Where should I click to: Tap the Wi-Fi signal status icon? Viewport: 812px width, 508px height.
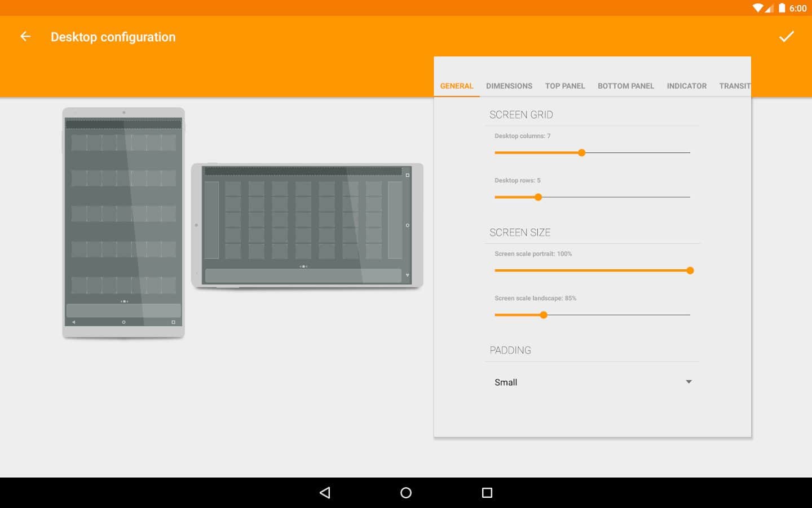[x=758, y=8]
